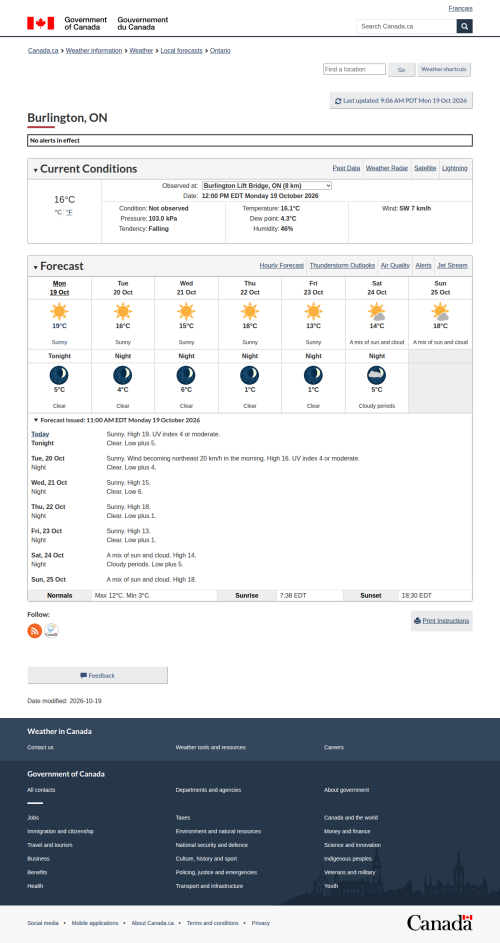Open Environment and natural resources link
Image resolution: width=500 pixels, height=943 pixels.
(x=218, y=832)
